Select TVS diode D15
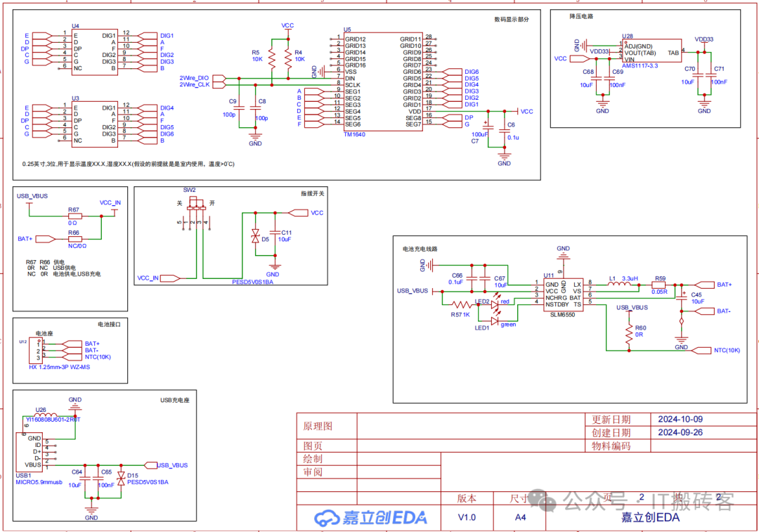Viewport: 759px width, 532px height. coord(121,479)
